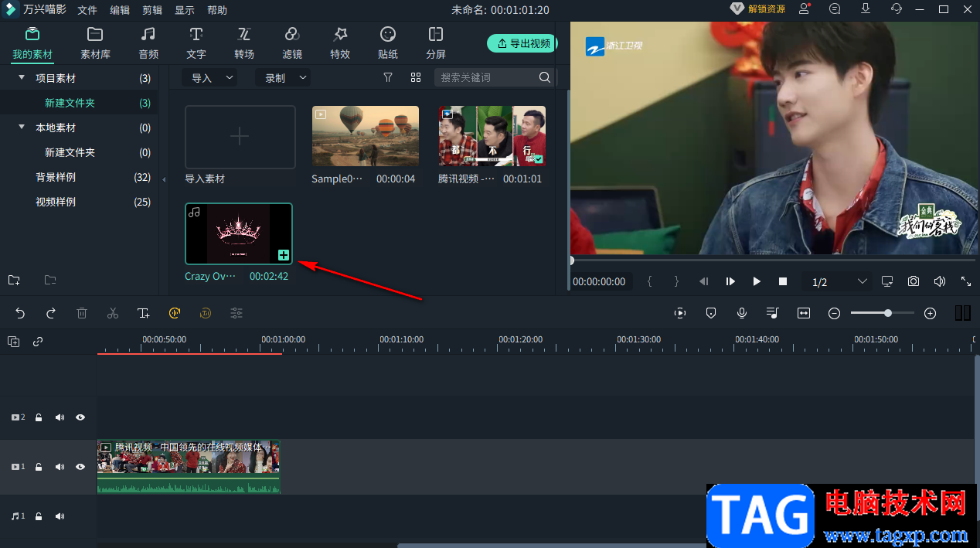Click the delete trash icon
This screenshot has width=980, height=548.
click(82, 313)
